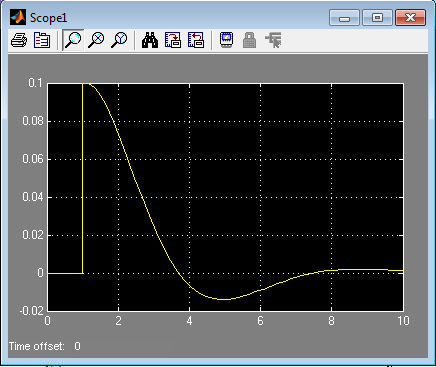This screenshot has width=436, height=367.
Task: Select the Zoom Y-axis tool
Action: pos(119,40)
